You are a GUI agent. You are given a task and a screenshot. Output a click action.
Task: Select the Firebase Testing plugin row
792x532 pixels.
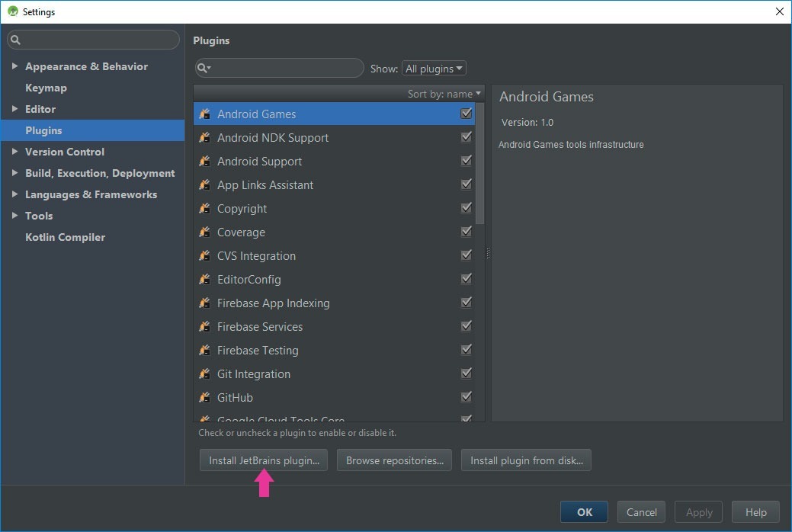click(335, 350)
